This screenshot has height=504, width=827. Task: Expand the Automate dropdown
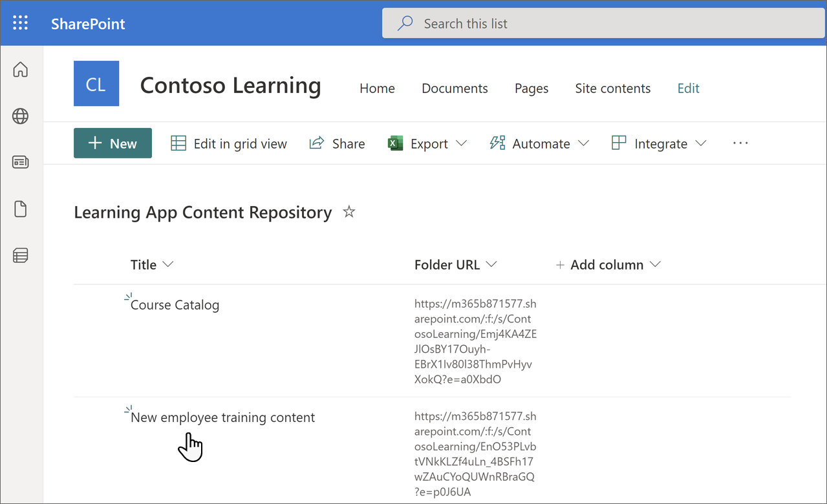click(539, 143)
